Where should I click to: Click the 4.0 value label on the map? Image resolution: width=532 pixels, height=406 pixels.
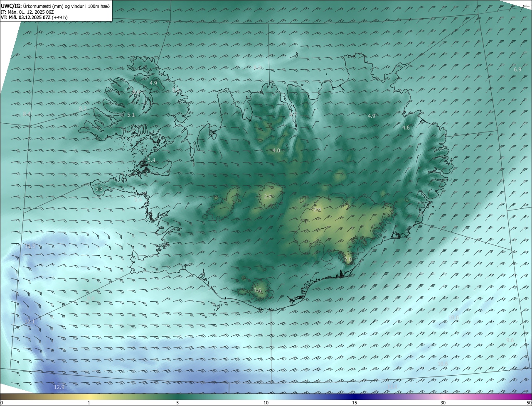click(x=276, y=150)
